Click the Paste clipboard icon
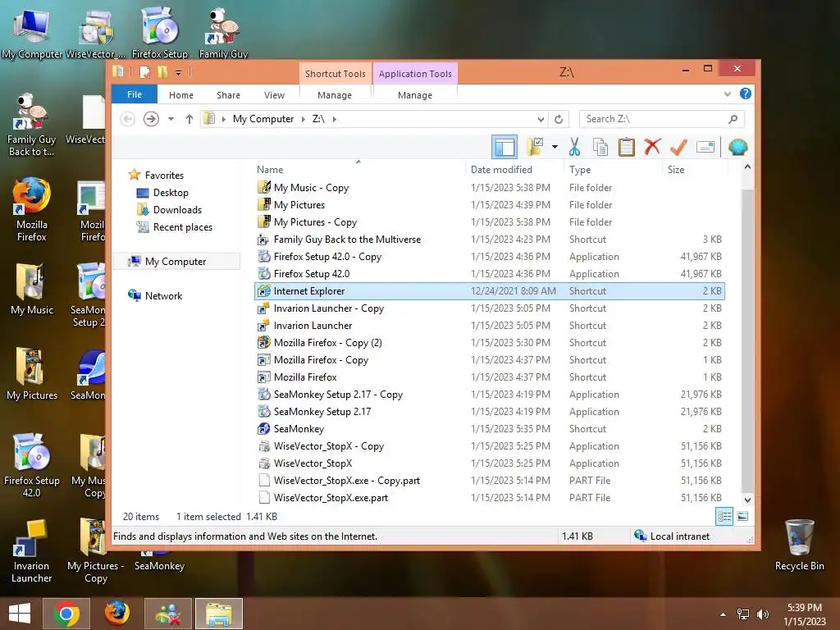Viewport: 840px width, 630px height. [x=626, y=146]
